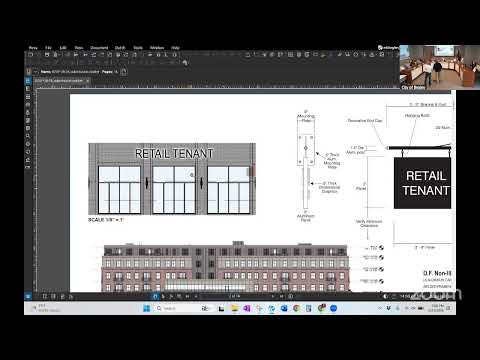Close the open PDF document tab

88,81
